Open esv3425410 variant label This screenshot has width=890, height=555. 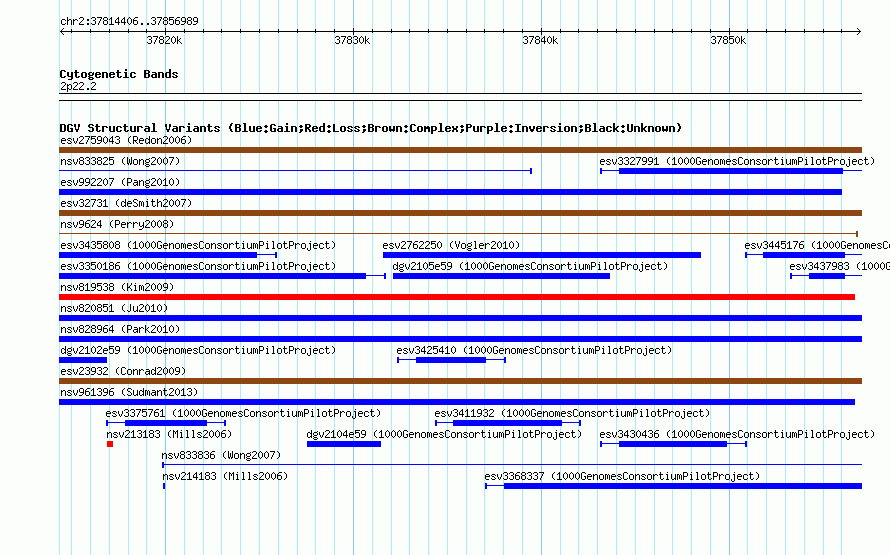534,350
